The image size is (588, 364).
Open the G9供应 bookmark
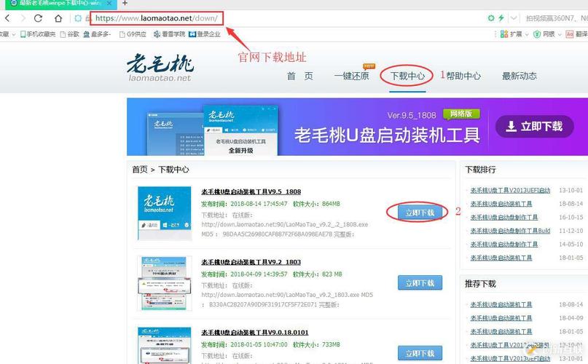tap(133, 34)
